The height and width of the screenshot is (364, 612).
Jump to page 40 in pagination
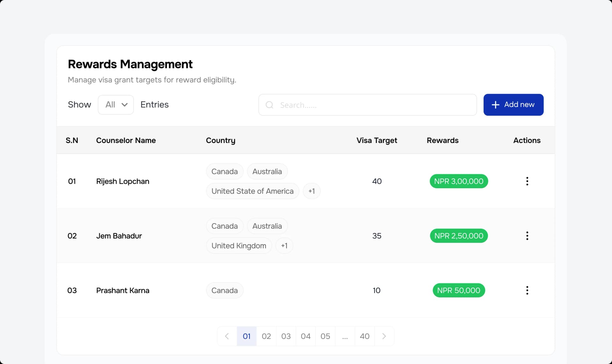click(364, 336)
